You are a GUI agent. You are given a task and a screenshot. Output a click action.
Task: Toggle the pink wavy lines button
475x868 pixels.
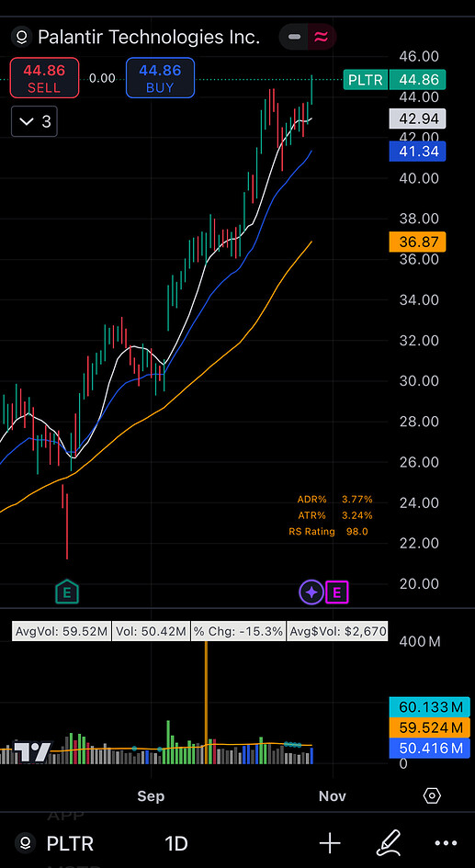tap(321, 37)
